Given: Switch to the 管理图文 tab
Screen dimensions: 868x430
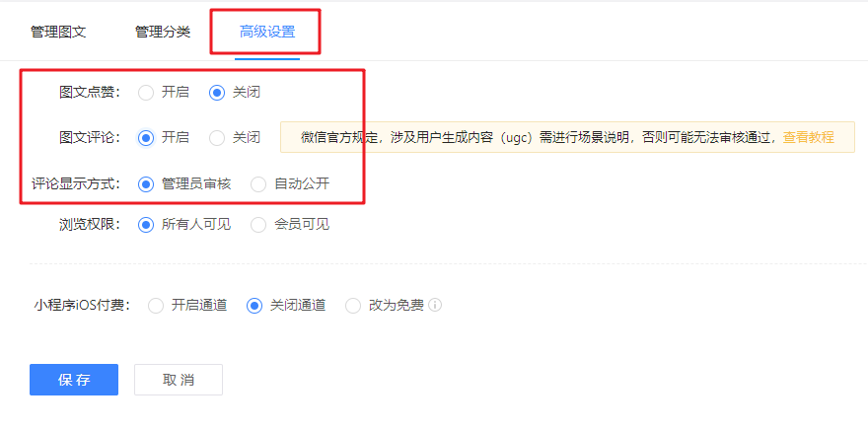Looking at the screenshot, I should pos(58,32).
